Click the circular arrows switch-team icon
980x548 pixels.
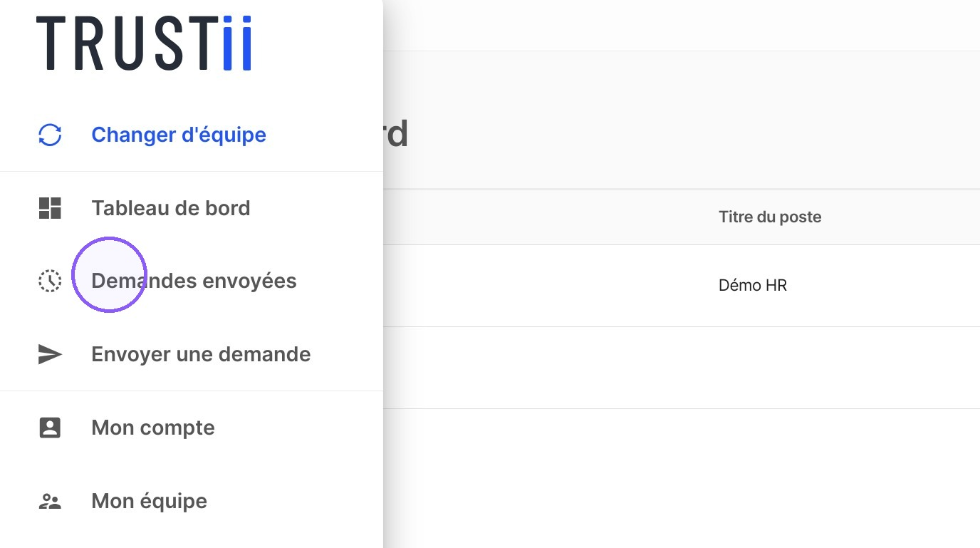point(50,135)
